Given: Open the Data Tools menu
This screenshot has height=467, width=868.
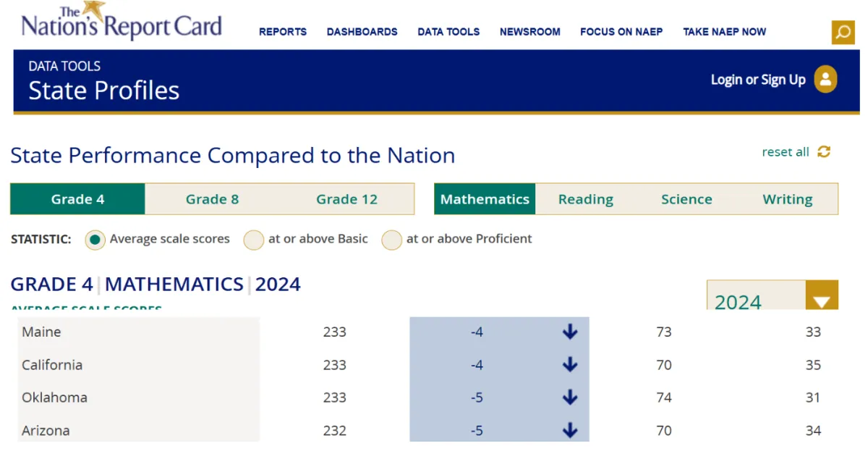Looking at the screenshot, I should point(448,32).
